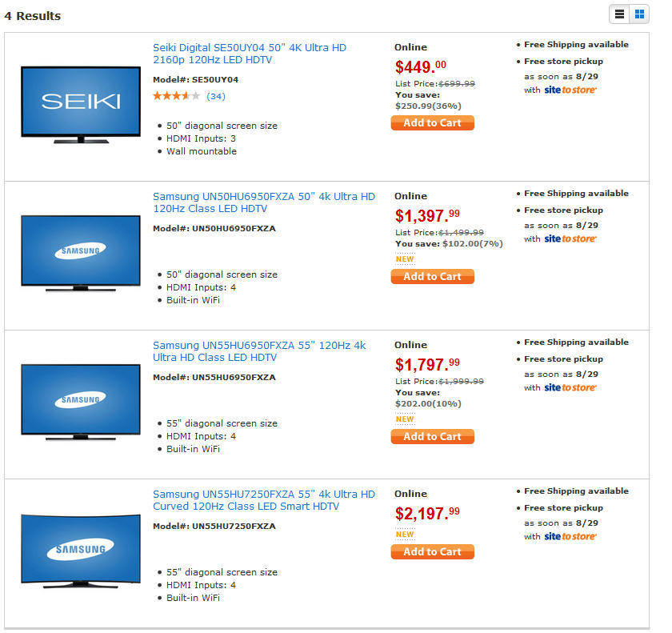This screenshot has width=672, height=633.
Task: Click the Seiki star rating
Action: pos(176,96)
